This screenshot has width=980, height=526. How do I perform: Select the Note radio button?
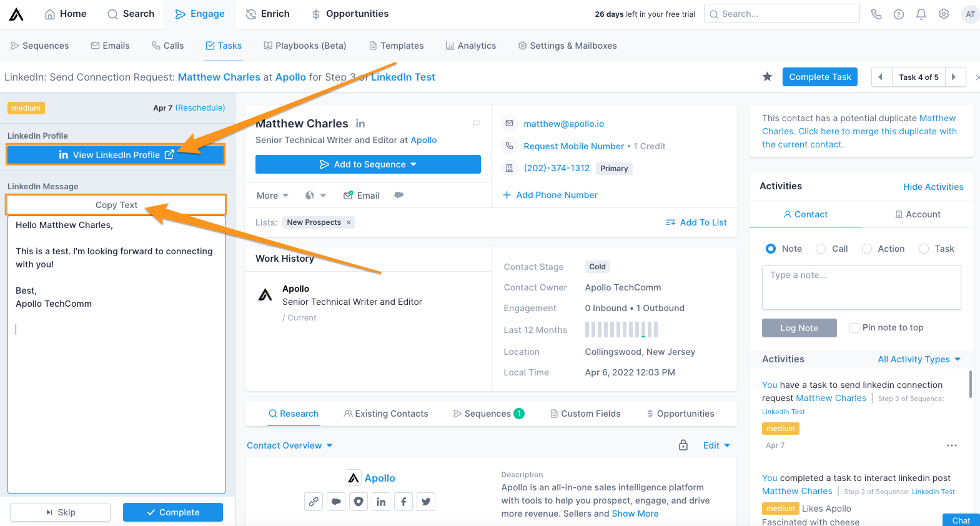(x=771, y=249)
